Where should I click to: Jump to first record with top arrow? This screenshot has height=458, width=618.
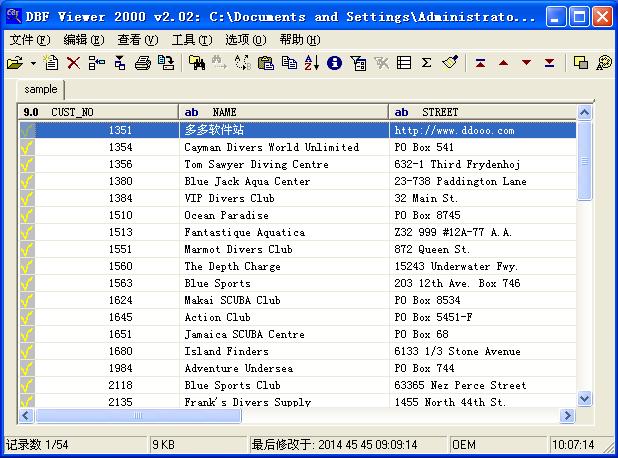click(480, 63)
